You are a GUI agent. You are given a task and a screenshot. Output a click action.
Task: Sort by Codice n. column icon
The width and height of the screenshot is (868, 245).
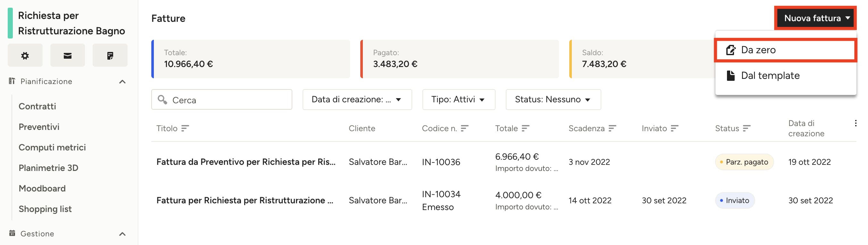click(465, 128)
